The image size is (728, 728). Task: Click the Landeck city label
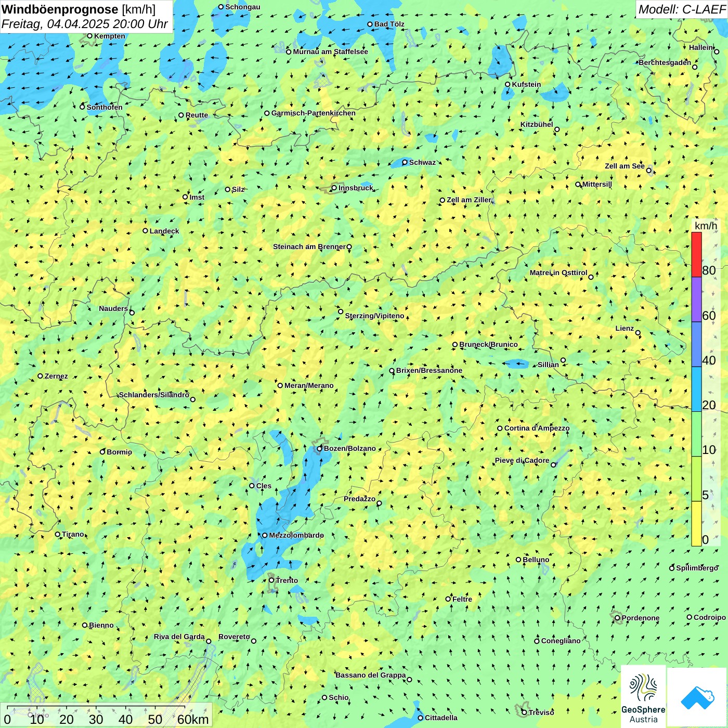(164, 231)
